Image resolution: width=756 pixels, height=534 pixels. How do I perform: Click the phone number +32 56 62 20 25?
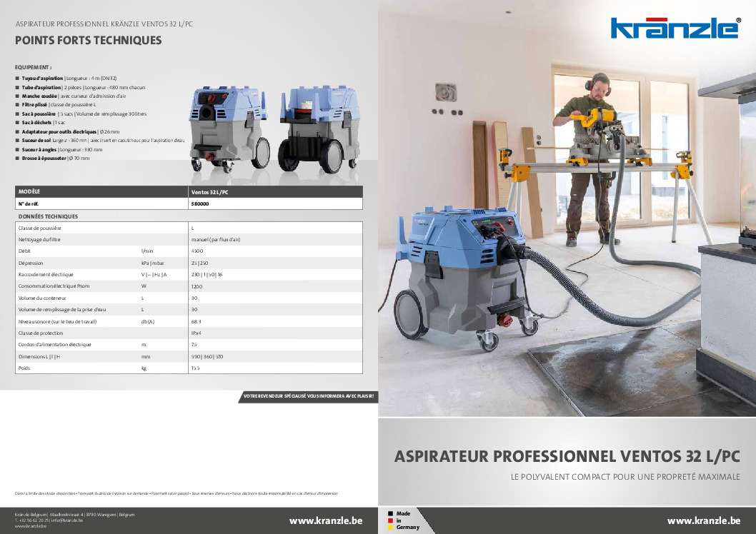(32, 520)
